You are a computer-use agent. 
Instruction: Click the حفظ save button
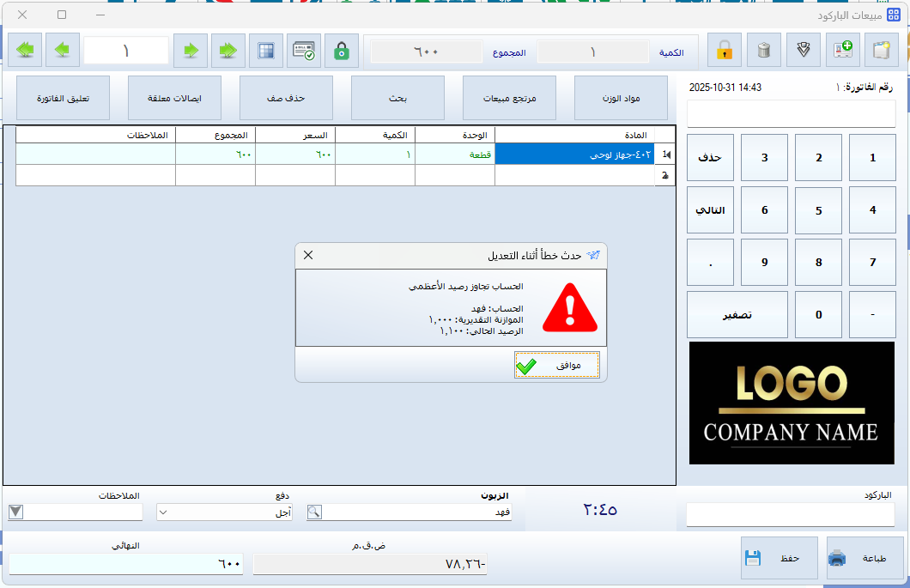click(779, 558)
